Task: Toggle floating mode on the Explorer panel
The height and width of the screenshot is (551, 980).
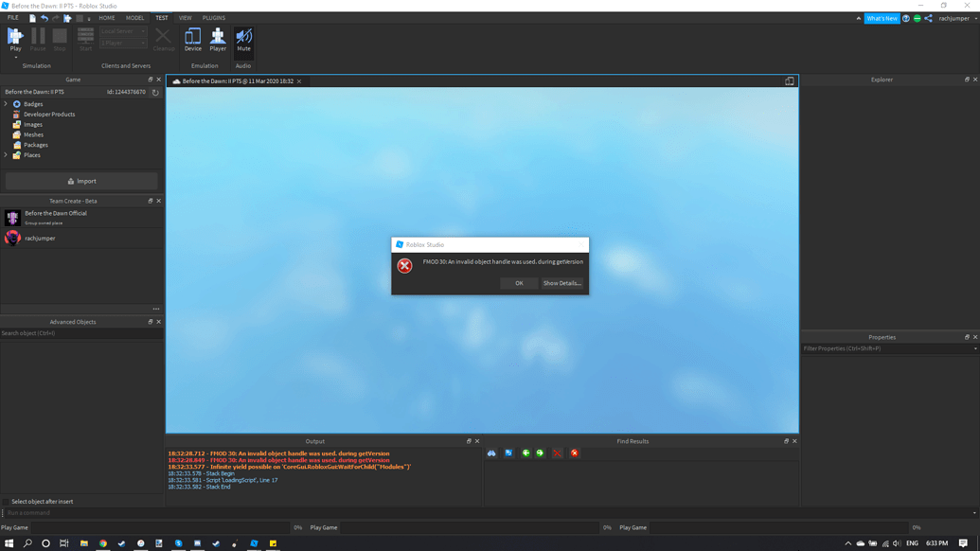Action: point(967,80)
